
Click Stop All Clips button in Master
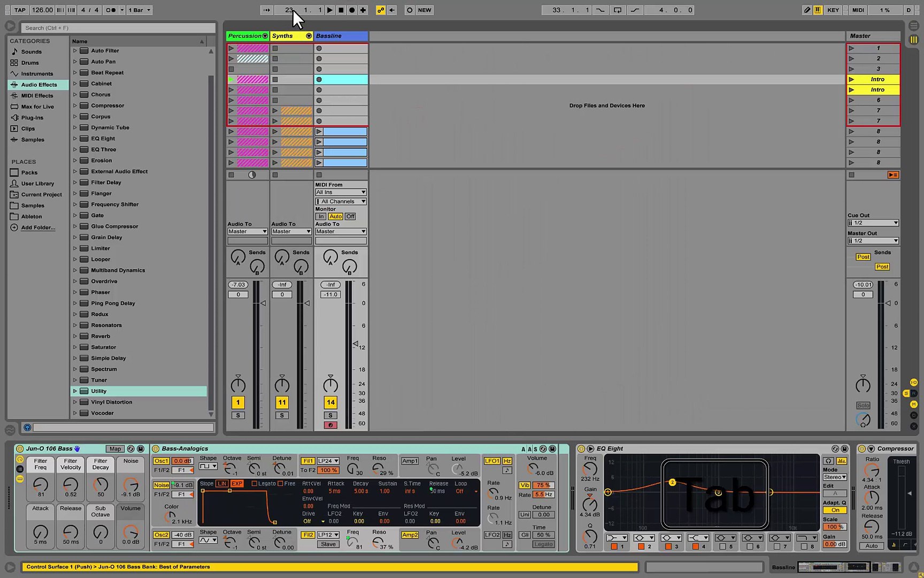click(851, 175)
